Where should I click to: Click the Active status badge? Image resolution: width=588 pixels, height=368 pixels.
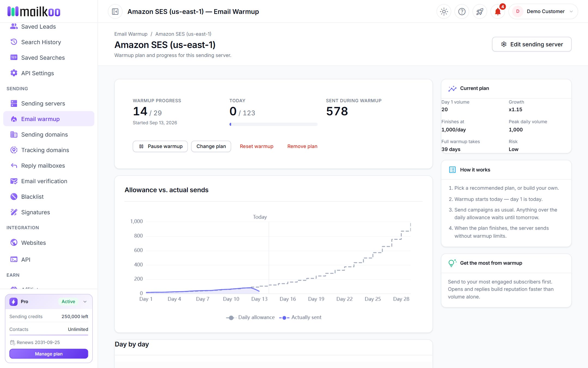coord(68,301)
